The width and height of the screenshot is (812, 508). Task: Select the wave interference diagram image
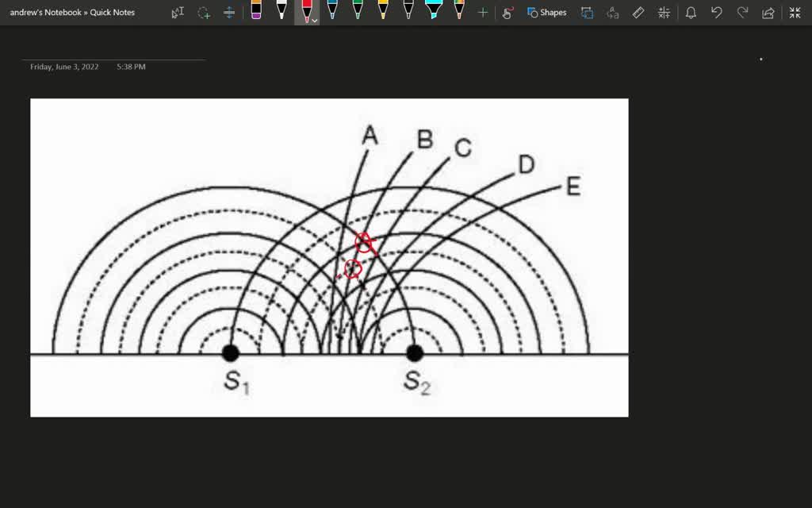(x=329, y=258)
